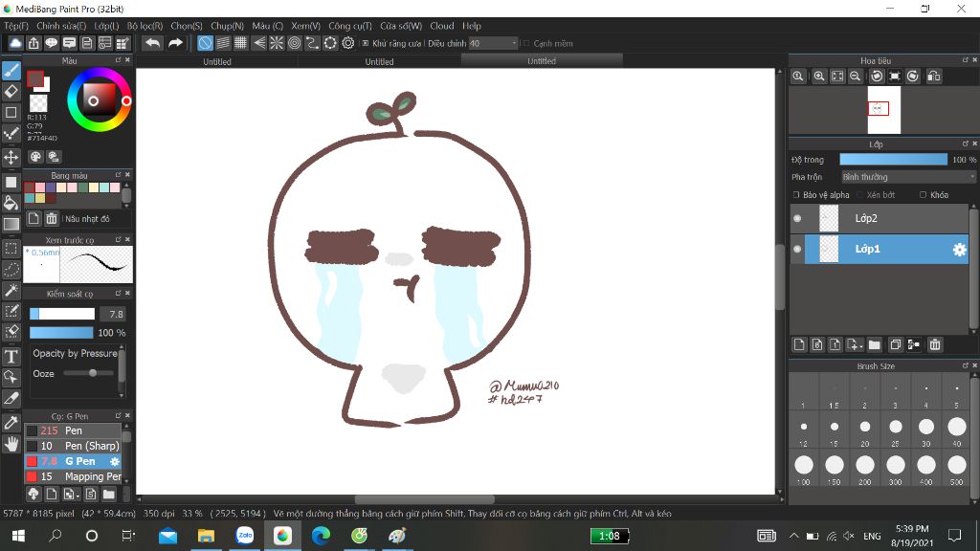The height and width of the screenshot is (551, 980).
Task: Select the Move tool
Action: tap(11, 157)
